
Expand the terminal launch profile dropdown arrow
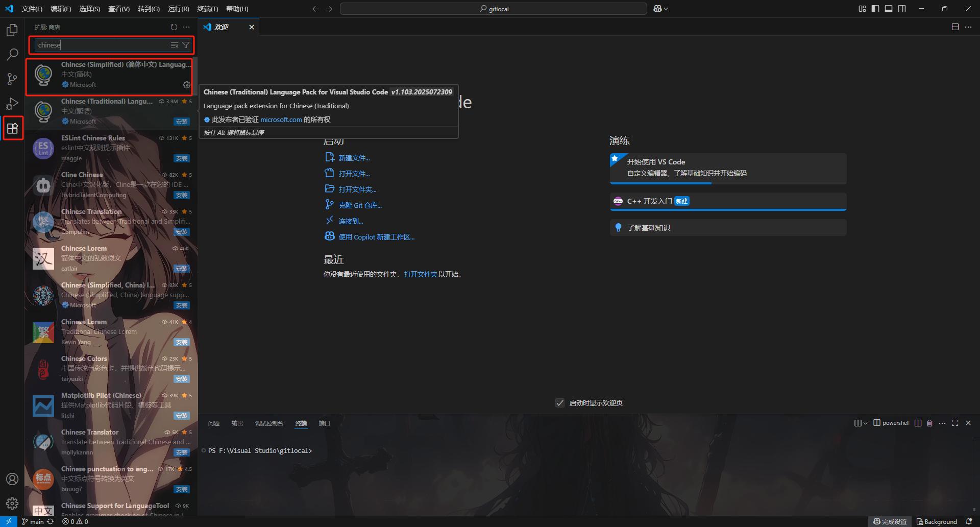pos(865,423)
